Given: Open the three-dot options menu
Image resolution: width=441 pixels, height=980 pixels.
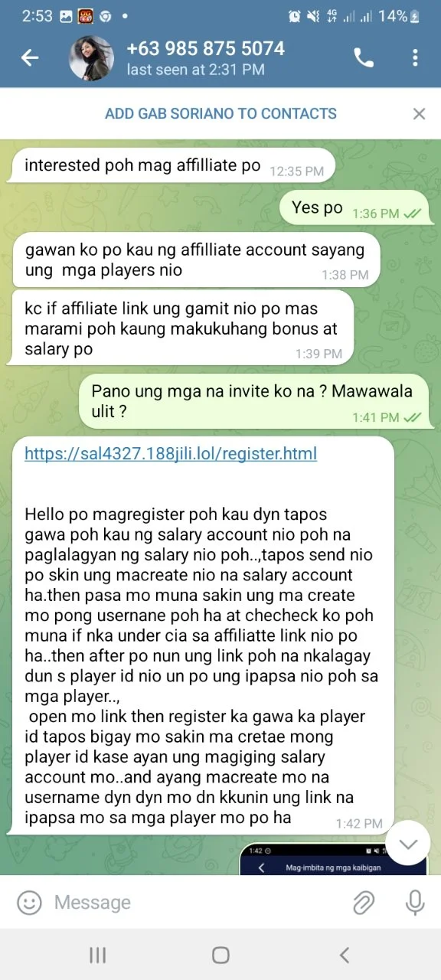Looking at the screenshot, I should [x=415, y=57].
